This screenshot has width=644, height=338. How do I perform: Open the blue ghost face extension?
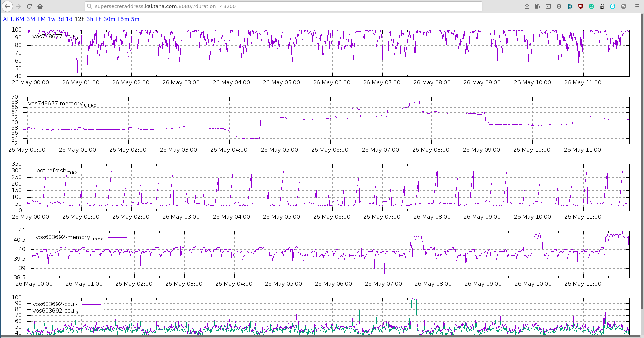click(613, 6)
